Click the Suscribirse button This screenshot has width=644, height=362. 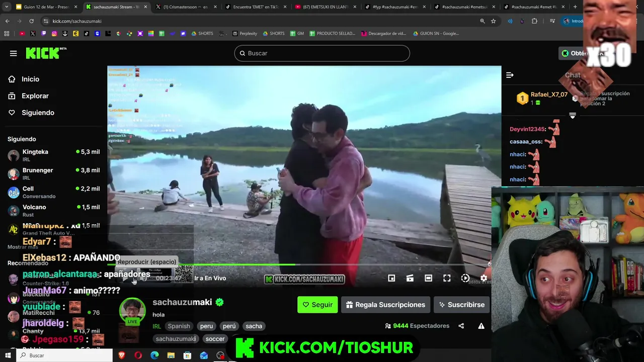pyautogui.click(x=461, y=305)
